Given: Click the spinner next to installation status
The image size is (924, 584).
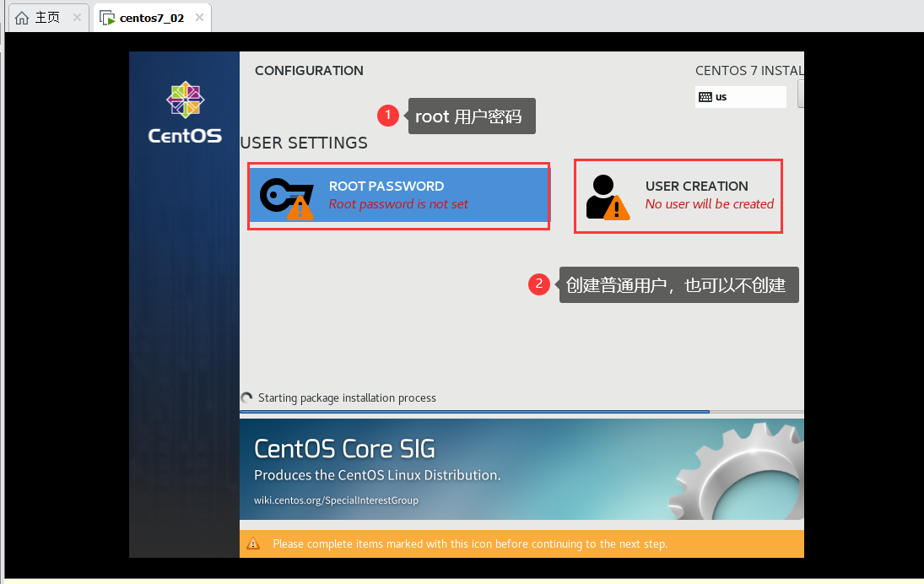Looking at the screenshot, I should (247, 397).
